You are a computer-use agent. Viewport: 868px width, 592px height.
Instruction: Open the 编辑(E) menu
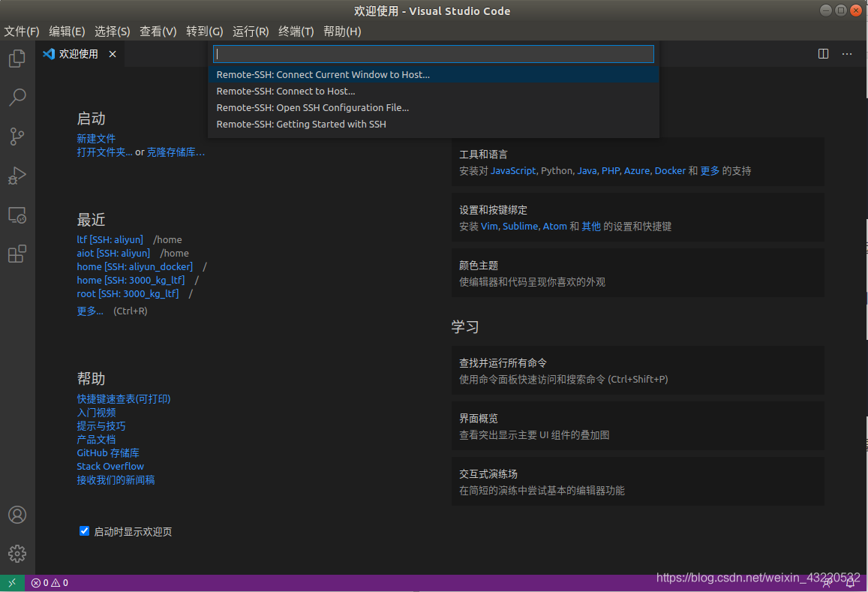click(67, 31)
